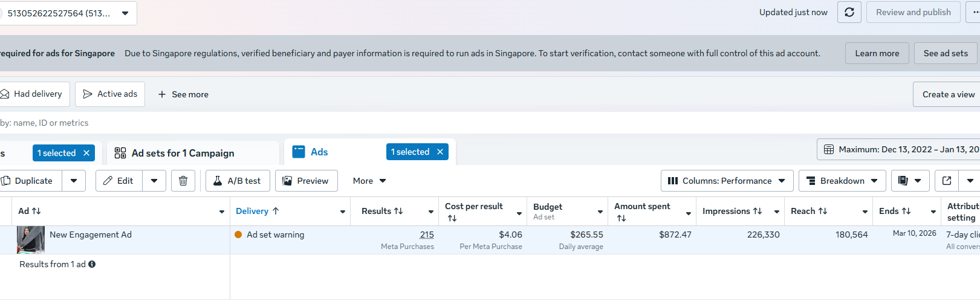Screen dimensions: 980x301
Task: Click the Learn more button
Action: tap(877, 53)
